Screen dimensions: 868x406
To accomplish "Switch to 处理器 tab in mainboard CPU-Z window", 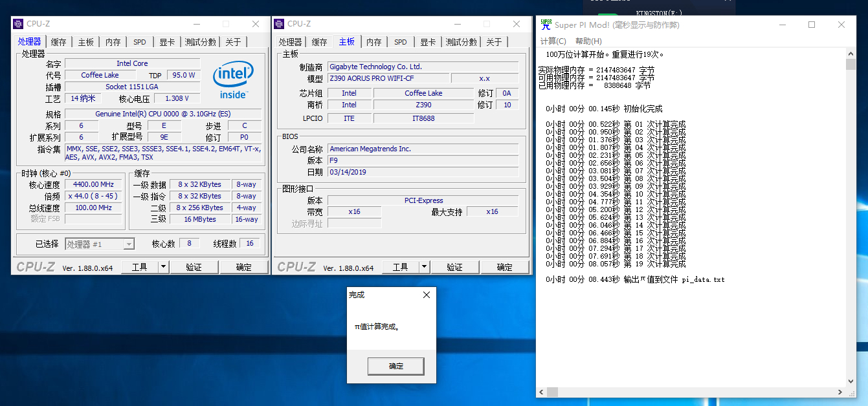I will tap(290, 42).
